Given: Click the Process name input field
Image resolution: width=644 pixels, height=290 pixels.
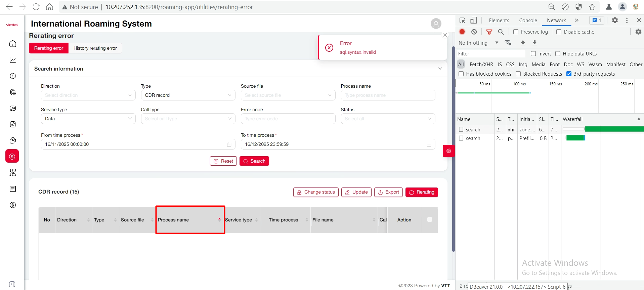Looking at the screenshot, I should coord(388,95).
